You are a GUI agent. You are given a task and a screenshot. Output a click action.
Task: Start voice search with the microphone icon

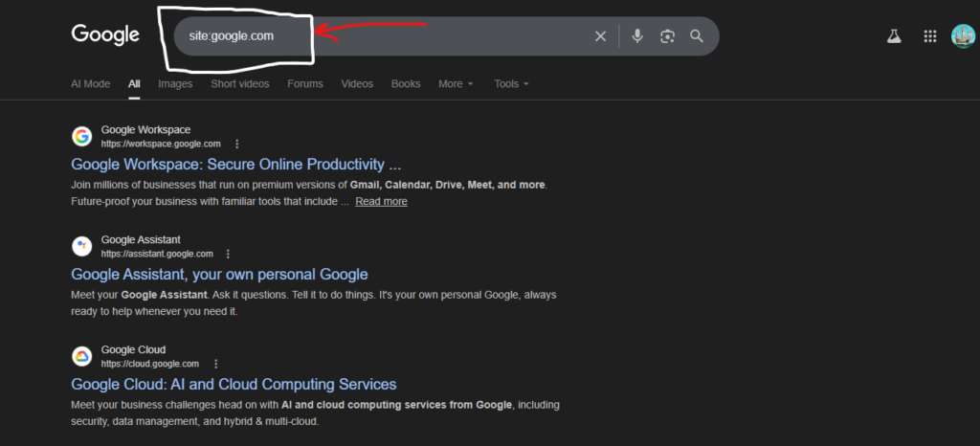tap(636, 36)
